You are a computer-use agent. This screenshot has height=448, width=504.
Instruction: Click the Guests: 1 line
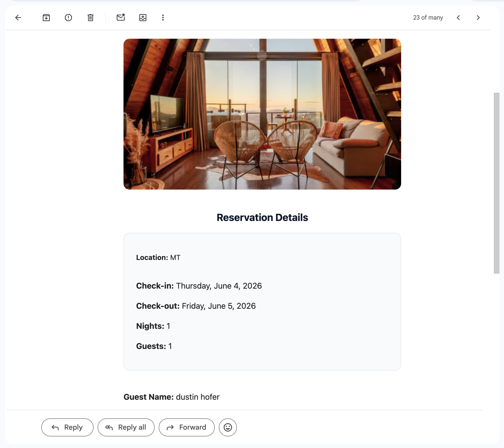pyautogui.click(x=154, y=346)
